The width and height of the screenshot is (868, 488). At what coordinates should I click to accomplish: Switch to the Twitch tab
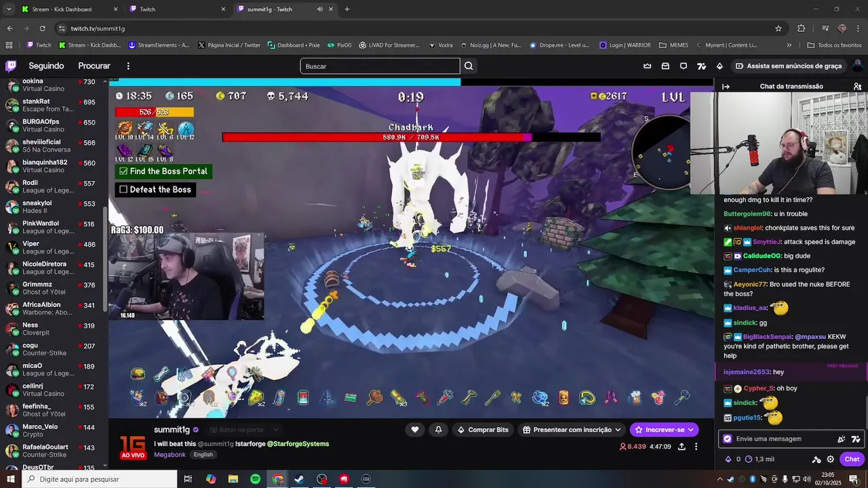point(178,9)
